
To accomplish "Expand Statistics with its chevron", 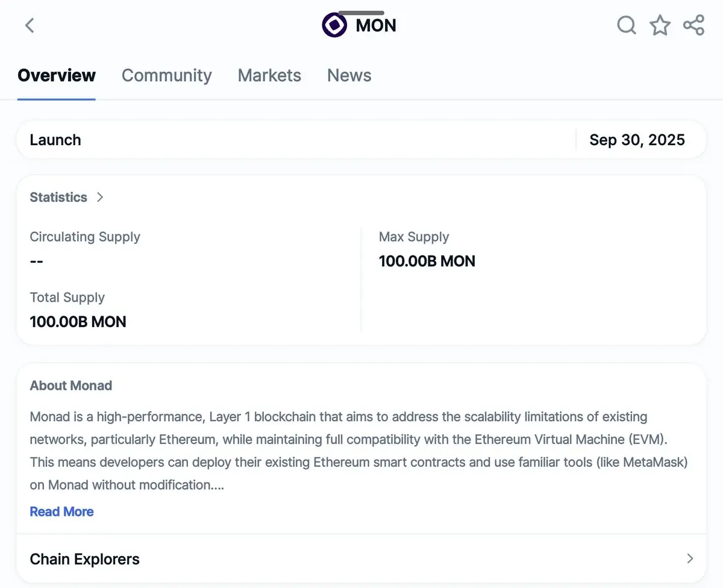I will point(100,197).
